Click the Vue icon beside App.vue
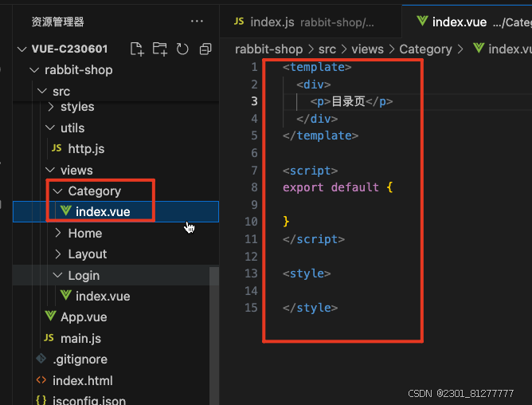This screenshot has height=405, width=532. 50,317
